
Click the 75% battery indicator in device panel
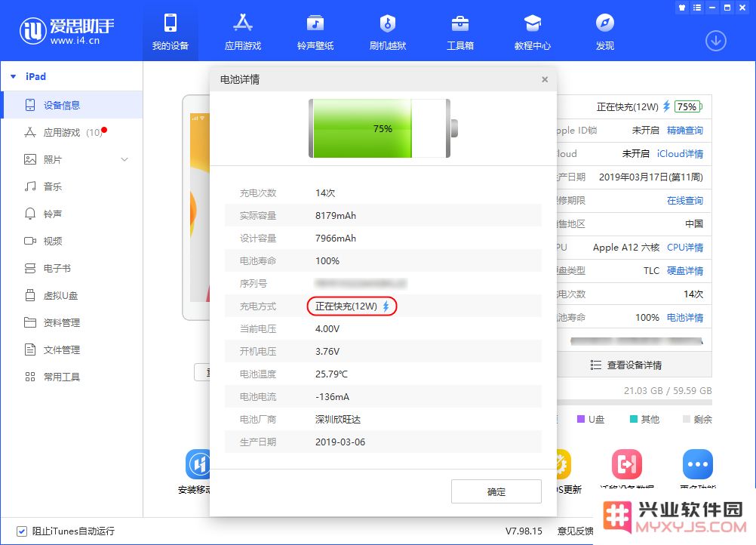tap(688, 106)
